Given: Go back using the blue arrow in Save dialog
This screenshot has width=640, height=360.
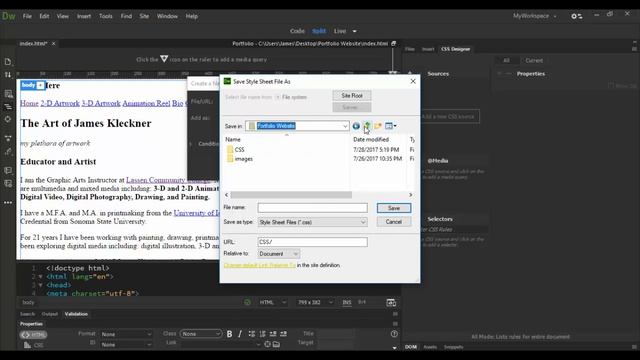Looking at the screenshot, I should point(356,126).
